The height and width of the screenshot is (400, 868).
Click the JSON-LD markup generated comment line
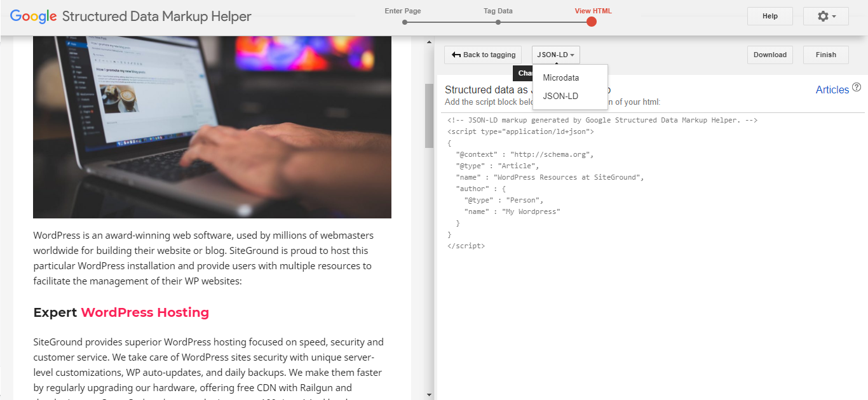(602, 120)
